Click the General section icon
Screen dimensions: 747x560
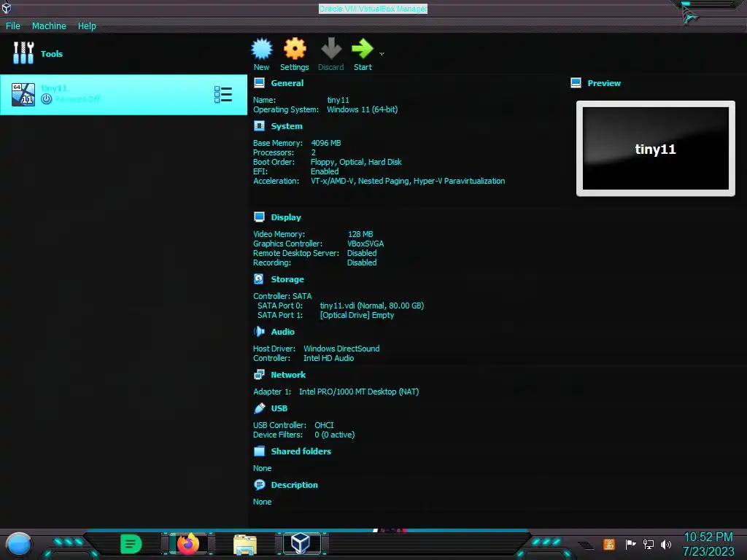click(x=259, y=83)
